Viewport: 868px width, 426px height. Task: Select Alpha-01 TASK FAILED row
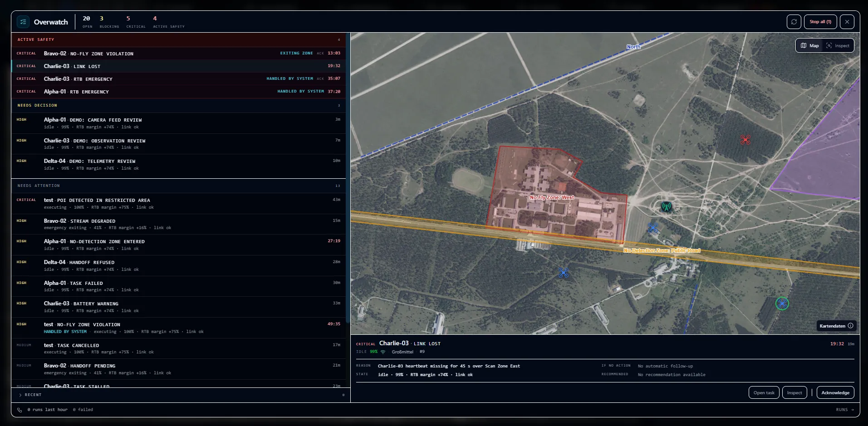pos(178,286)
